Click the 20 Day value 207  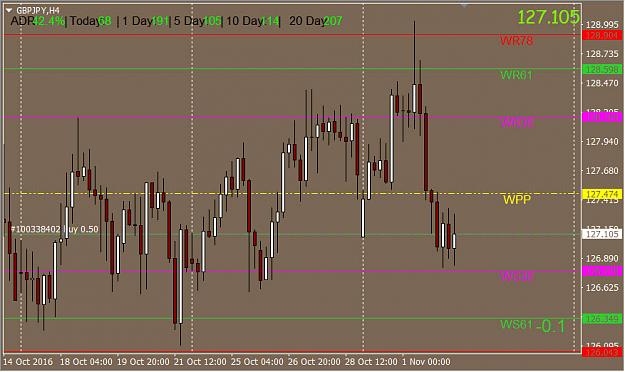(x=333, y=21)
